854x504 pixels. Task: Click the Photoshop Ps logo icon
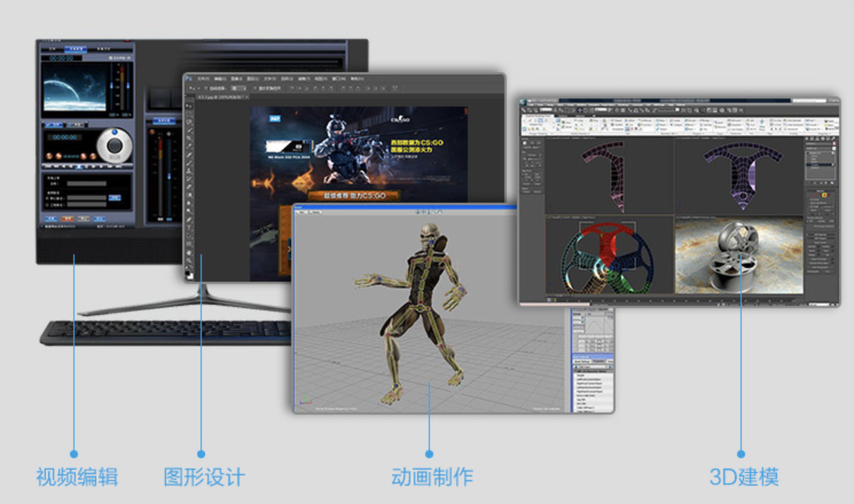click(x=189, y=78)
